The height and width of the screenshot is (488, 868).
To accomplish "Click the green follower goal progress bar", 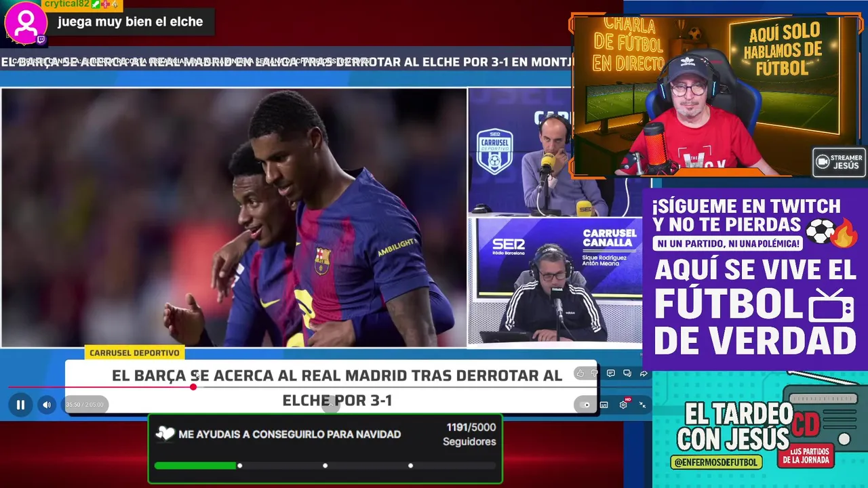I will coord(325,466).
